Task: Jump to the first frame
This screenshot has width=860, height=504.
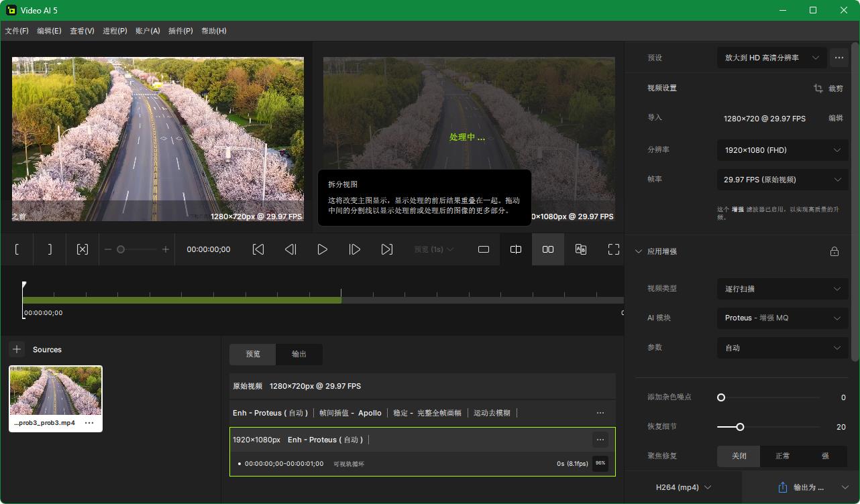Action: [258, 249]
